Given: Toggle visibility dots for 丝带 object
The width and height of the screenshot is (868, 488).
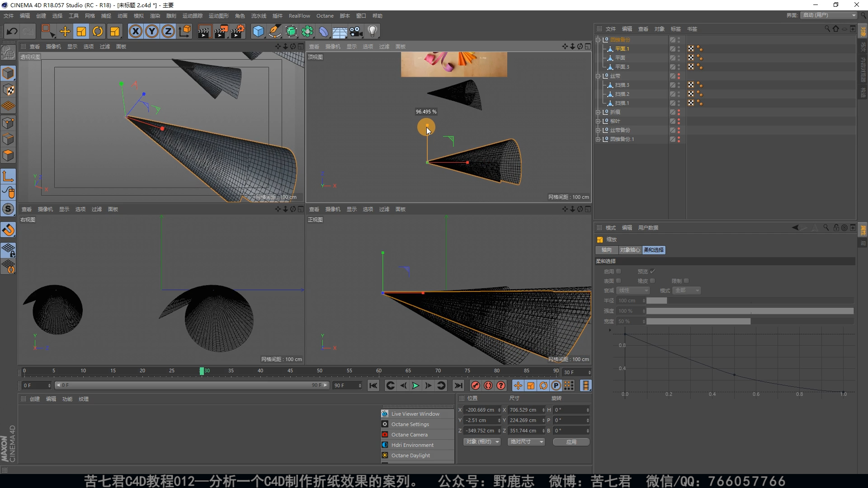Looking at the screenshot, I should 679,76.
